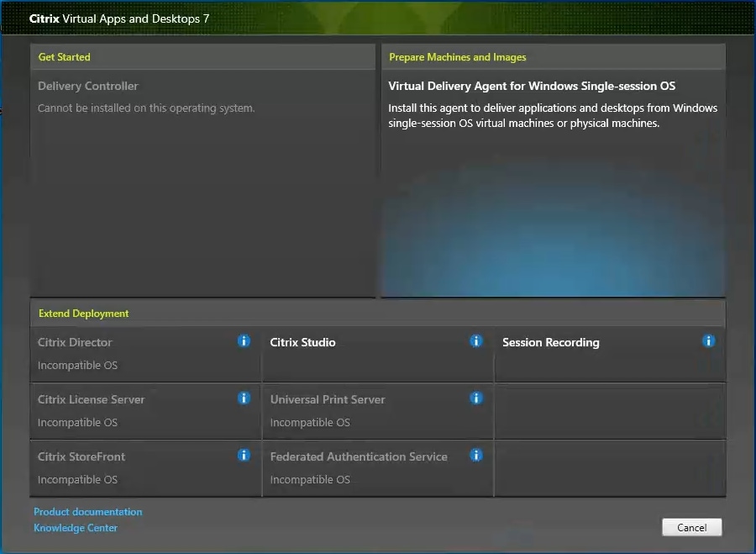This screenshot has height=554, width=756.
Task: Open the Product documentation link
Action: (87, 511)
